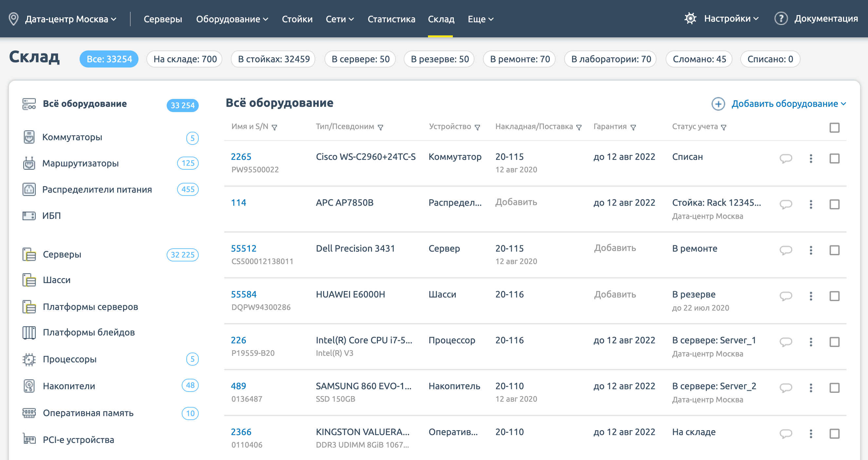Click Добавить warranty for HUAWEI E6000H row
Image resolution: width=868 pixels, height=460 pixels.
click(615, 295)
